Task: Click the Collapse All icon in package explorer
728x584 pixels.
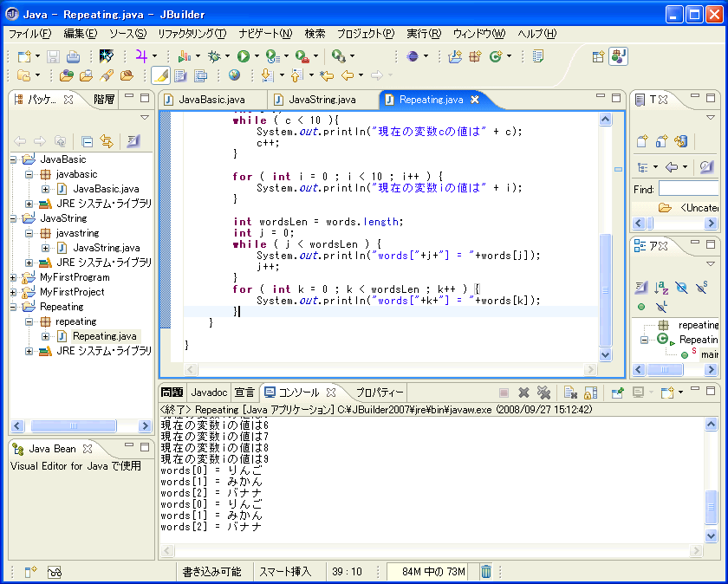Action: click(87, 141)
